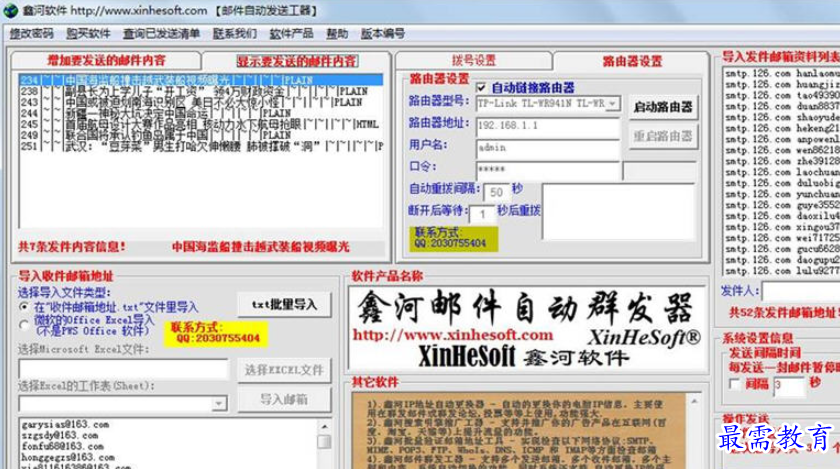This screenshot has width=840, height=469.
Task: Select recipient honggegzs@163.com
Action: (68, 457)
